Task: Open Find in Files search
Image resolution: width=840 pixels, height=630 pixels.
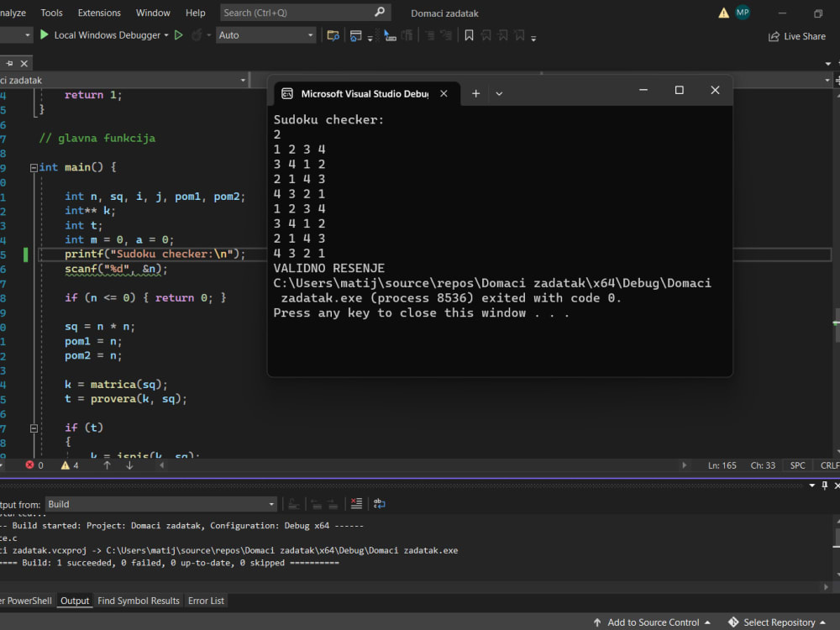Action: tap(333, 35)
